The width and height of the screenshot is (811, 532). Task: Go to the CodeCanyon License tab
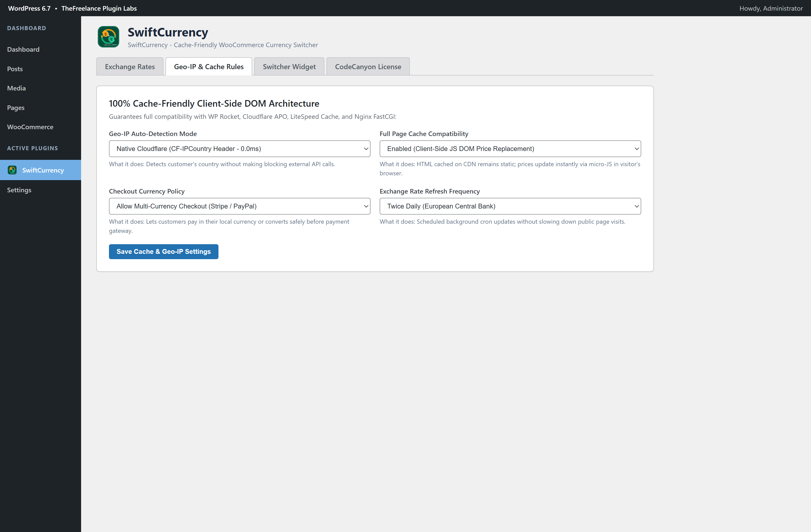368,66
